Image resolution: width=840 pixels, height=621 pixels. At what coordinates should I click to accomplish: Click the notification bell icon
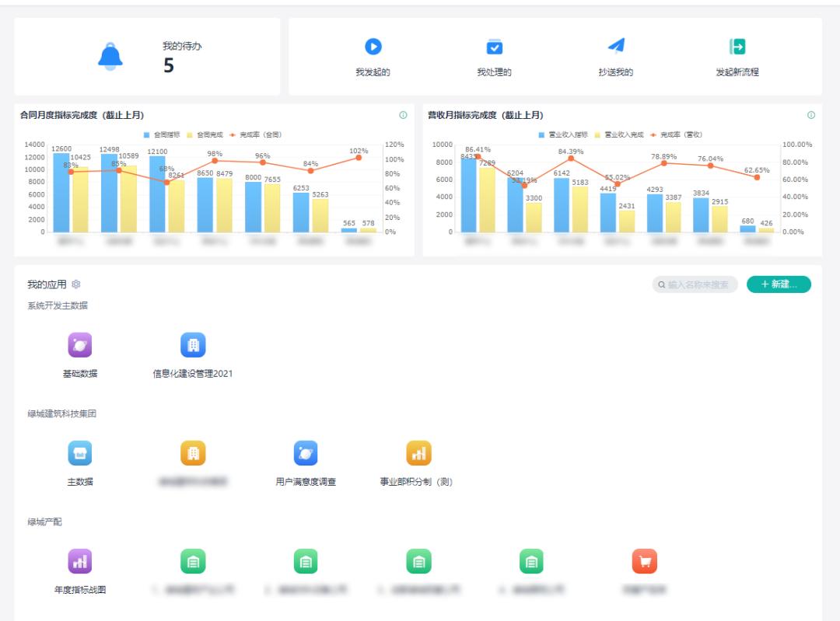pyautogui.click(x=110, y=56)
